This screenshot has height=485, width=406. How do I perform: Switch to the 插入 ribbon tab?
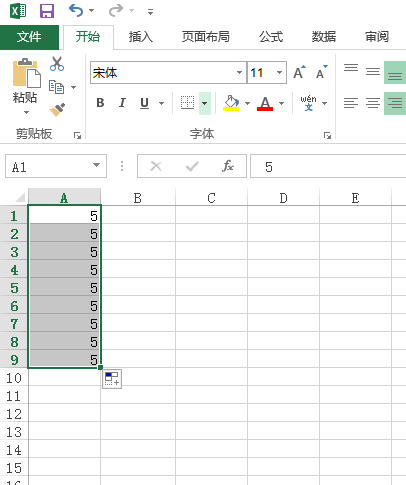[141, 37]
